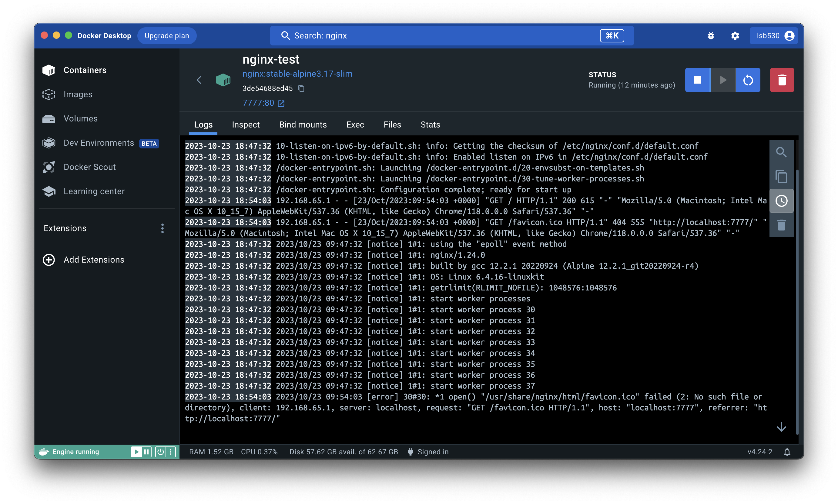Open the Docker Desktop settings gear

pyautogui.click(x=735, y=36)
